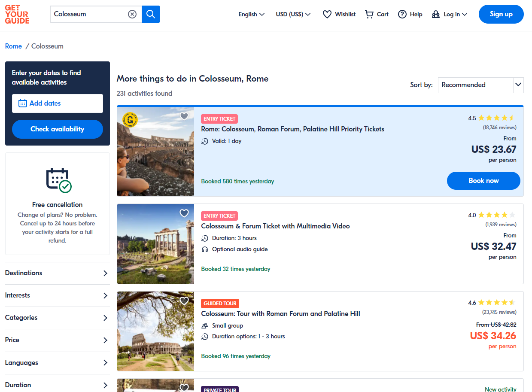Click the Add dates button
Image resolution: width=532 pixels, height=392 pixels.
(x=58, y=103)
